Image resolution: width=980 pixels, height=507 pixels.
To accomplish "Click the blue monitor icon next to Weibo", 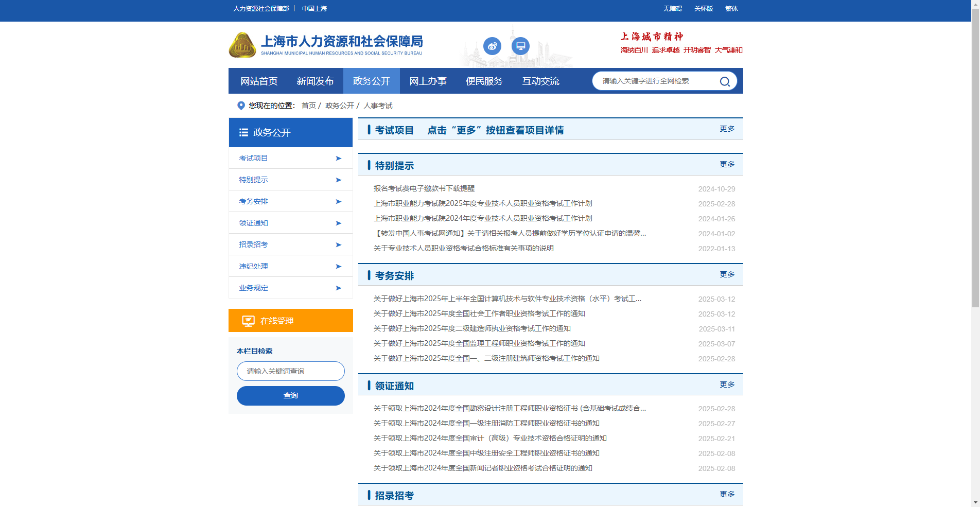I will pyautogui.click(x=520, y=46).
